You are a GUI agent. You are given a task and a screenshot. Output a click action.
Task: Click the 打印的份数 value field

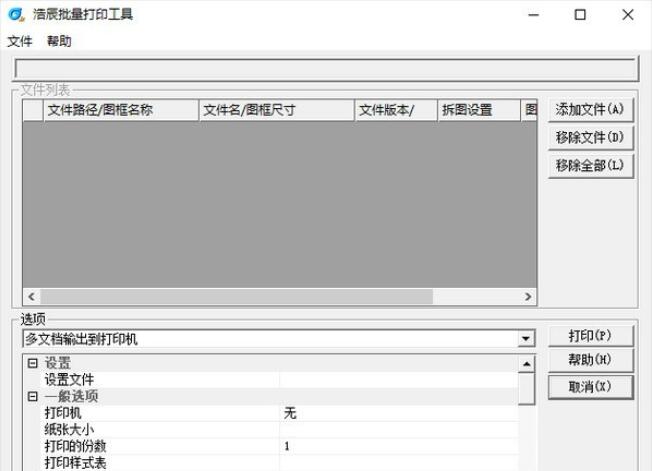point(398,446)
